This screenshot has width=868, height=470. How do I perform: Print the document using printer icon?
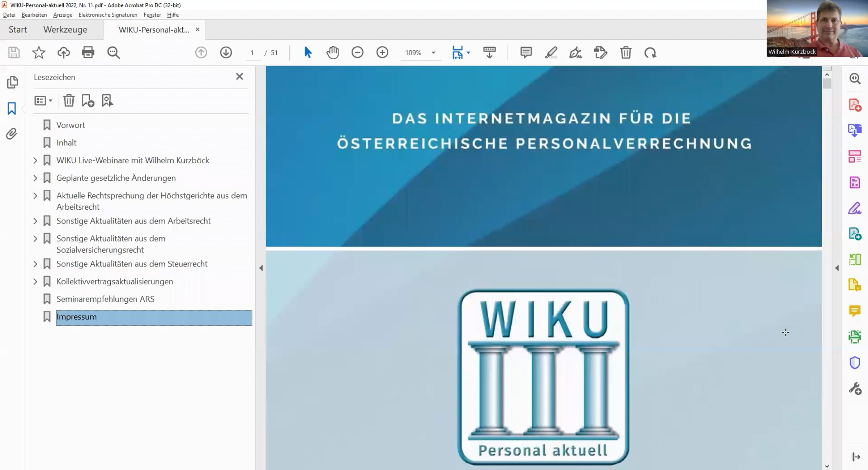(x=88, y=52)
